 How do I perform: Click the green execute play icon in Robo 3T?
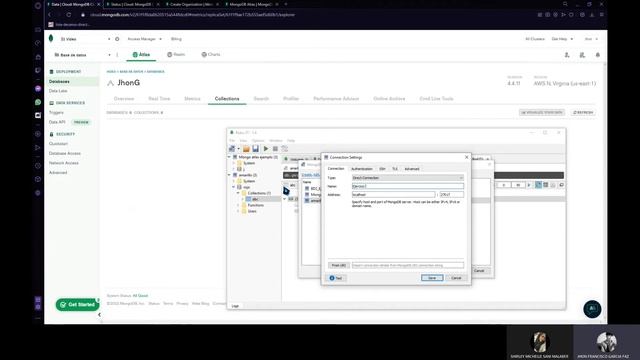pos(266,149)
